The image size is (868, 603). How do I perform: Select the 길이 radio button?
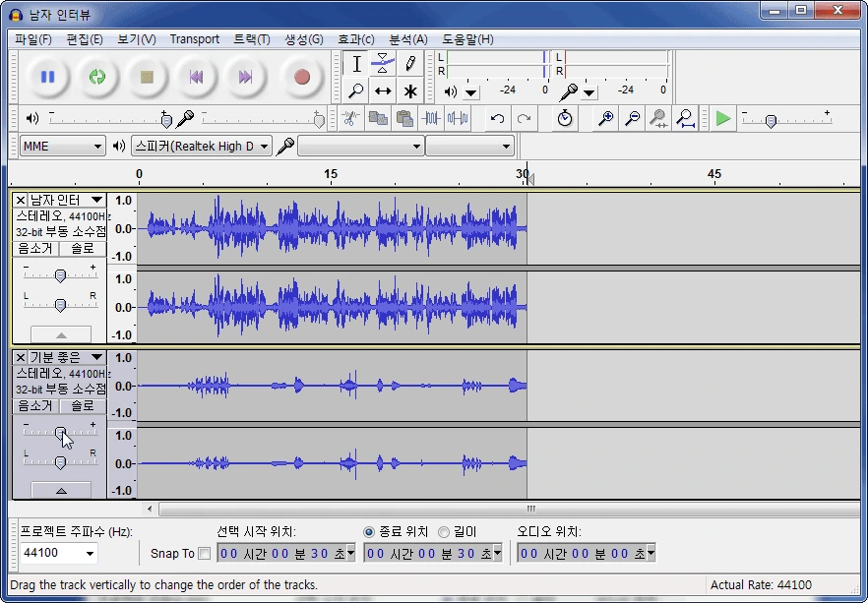click(x=444, y=531)
